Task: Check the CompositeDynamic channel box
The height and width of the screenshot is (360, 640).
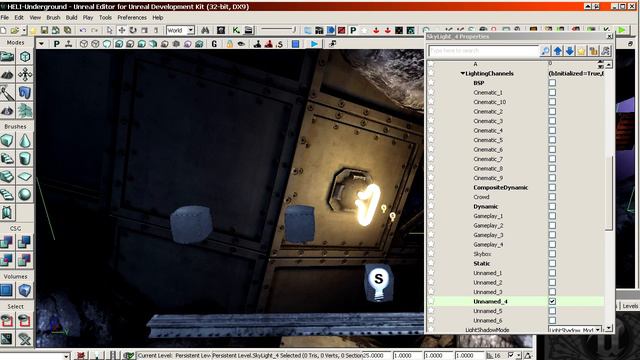Action: tap(552, 187)
